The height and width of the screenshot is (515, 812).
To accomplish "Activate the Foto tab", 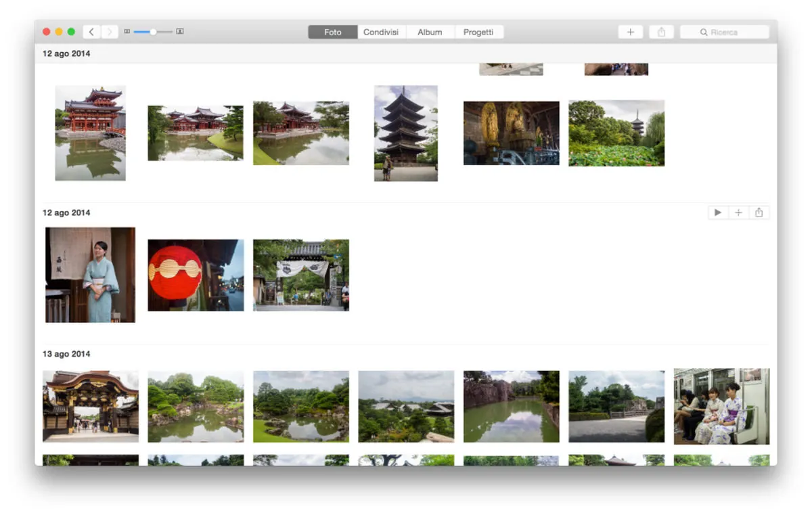I will pyautogui.click(x=332, y=31).
